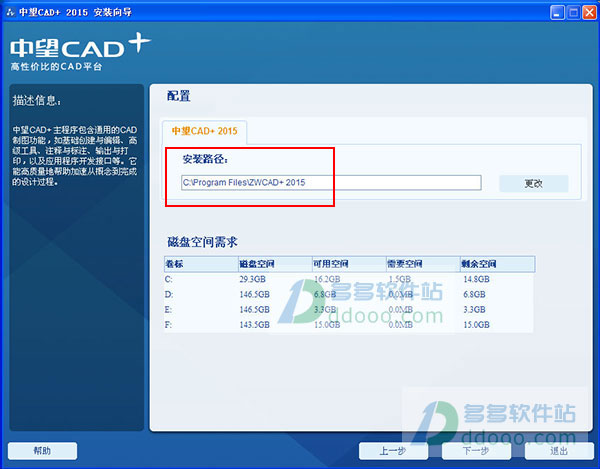Click the 卷标 column header

point(201,264)
